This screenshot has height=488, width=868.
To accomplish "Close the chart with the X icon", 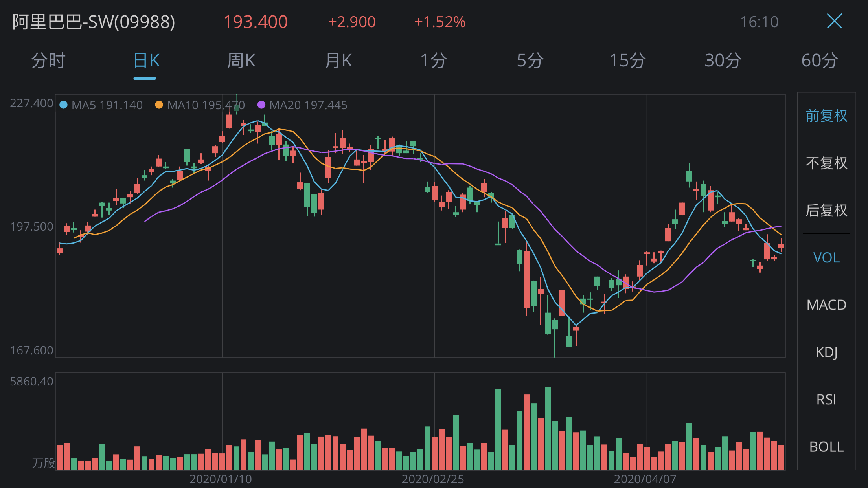I will tap(834, 21).
